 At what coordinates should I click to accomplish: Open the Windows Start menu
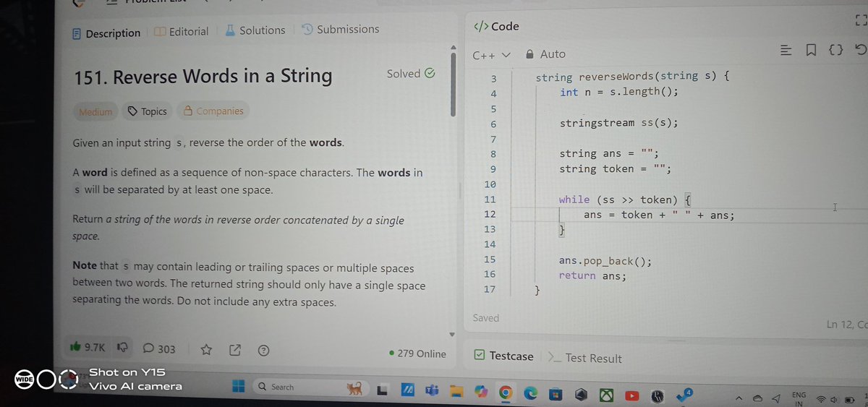point(238,386)
